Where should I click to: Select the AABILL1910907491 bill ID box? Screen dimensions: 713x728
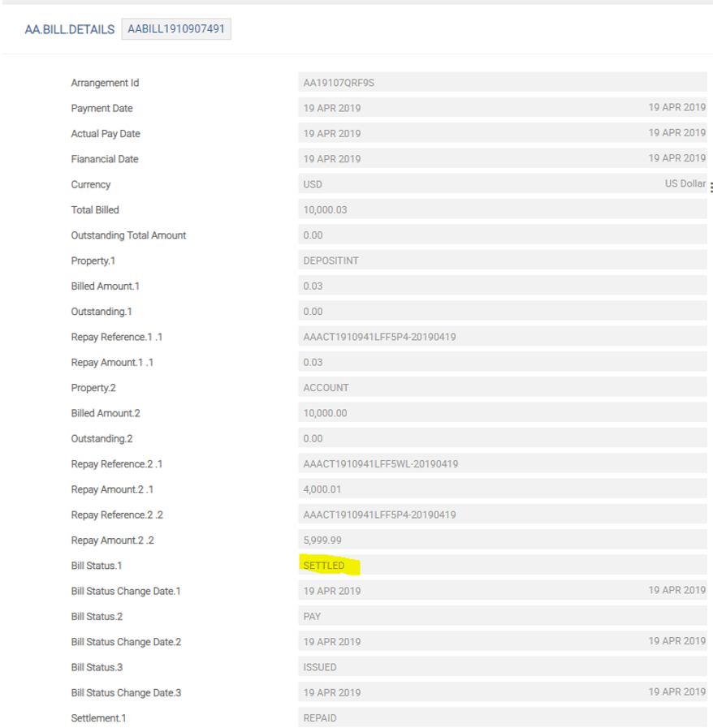[x=176, y=30]
